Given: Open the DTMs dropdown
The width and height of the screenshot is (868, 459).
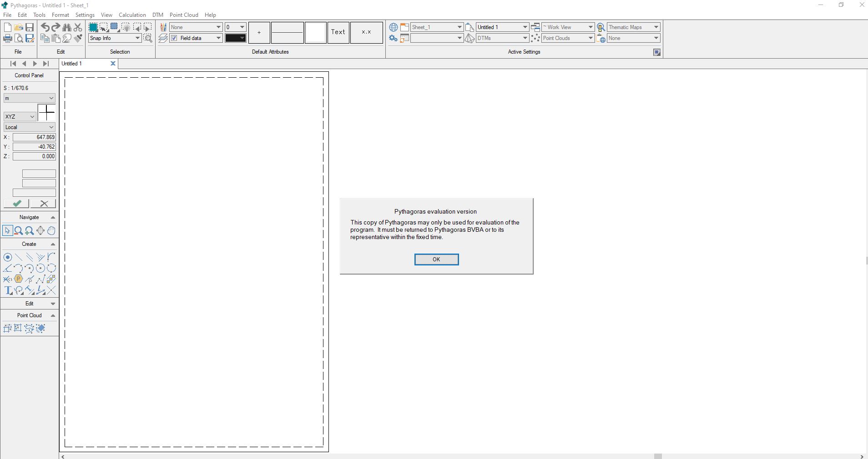Looking at the screenshot, I should [x=502, y=38].
